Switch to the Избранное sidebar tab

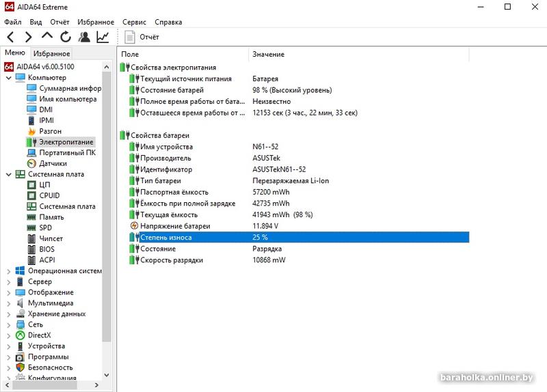pos(52,54)
